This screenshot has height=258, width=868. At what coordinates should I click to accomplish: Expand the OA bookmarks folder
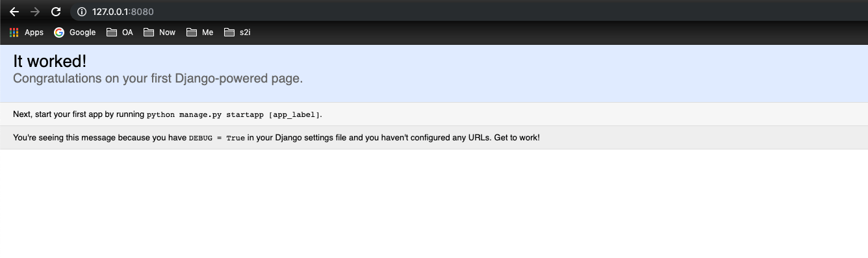coord(120,32)
